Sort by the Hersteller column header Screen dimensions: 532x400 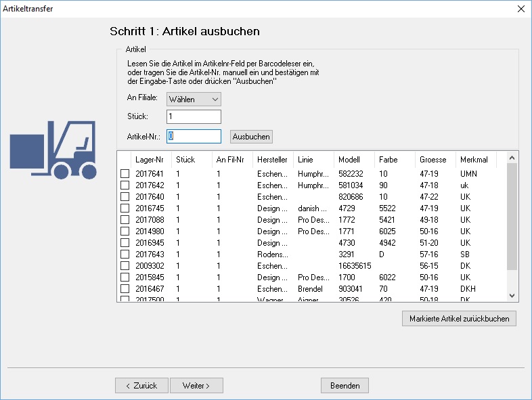tap(273, 160)
